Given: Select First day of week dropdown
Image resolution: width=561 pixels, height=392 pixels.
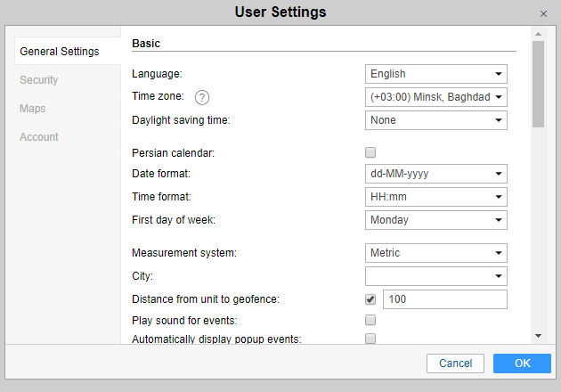Looking at the screenshot, I should coord(435,220).
